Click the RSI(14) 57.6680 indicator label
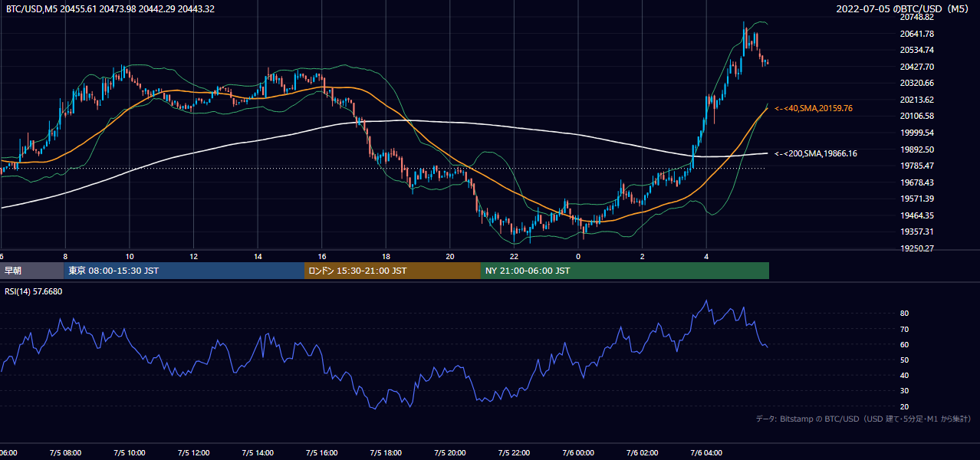980x460 pixels. tap(34, 291)
